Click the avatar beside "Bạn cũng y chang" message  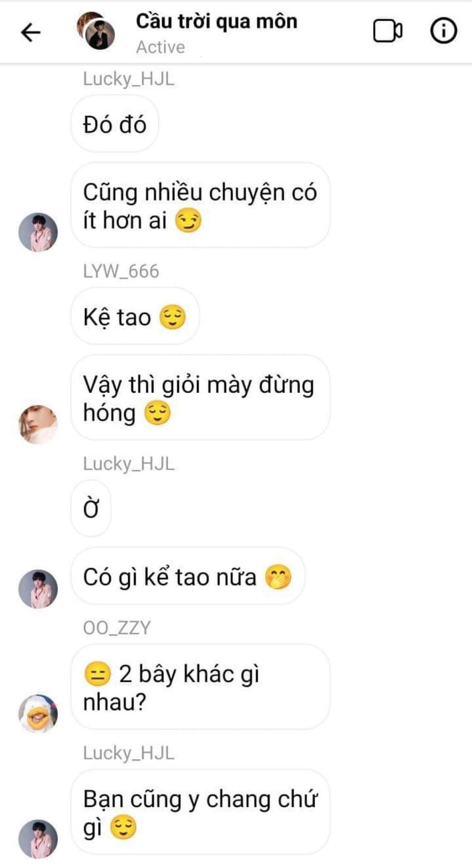pos(38,839)
